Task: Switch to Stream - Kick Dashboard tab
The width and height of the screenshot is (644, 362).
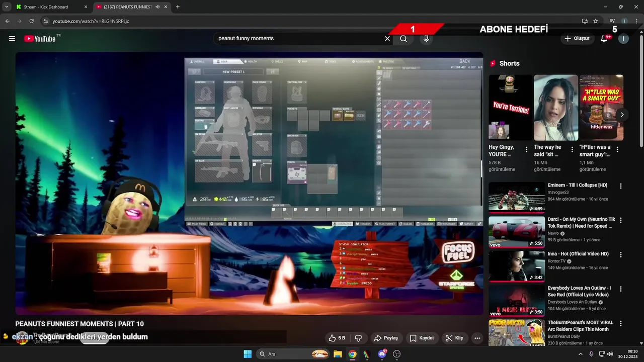Action: point(50,7)
